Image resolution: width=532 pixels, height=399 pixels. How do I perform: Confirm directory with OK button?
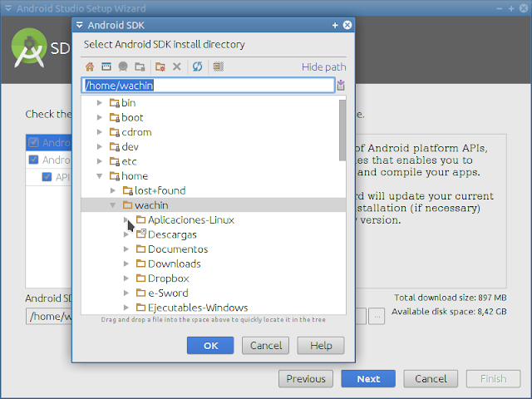(x=210, y=346)
